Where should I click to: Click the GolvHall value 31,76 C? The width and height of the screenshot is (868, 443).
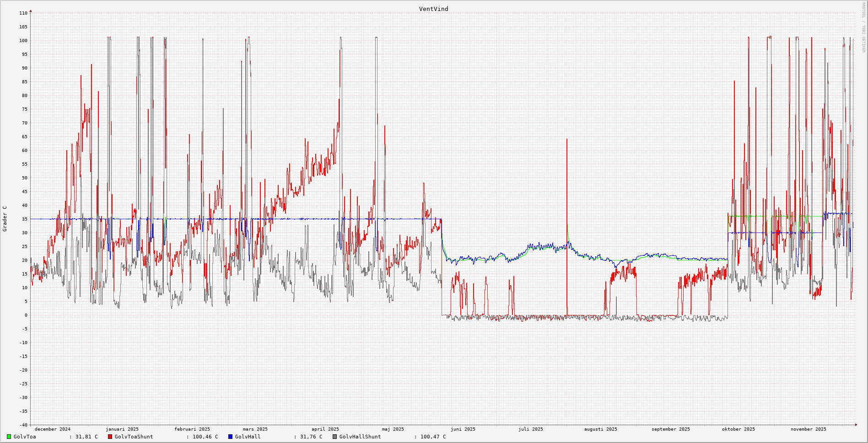tap(311, 437)
